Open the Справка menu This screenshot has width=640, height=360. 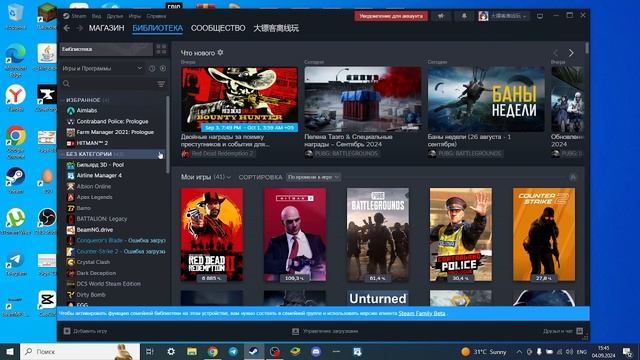(156, 16)
